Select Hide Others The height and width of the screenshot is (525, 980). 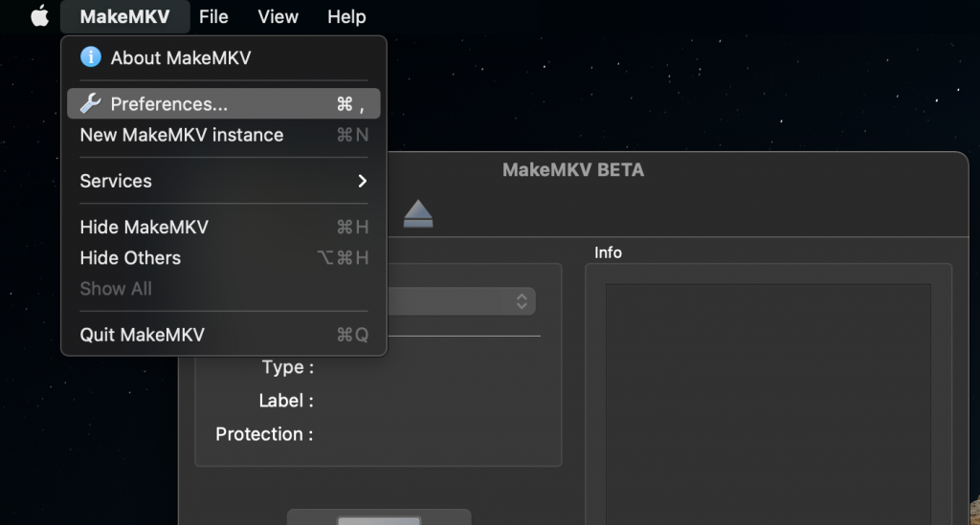(x=224, y=258)
